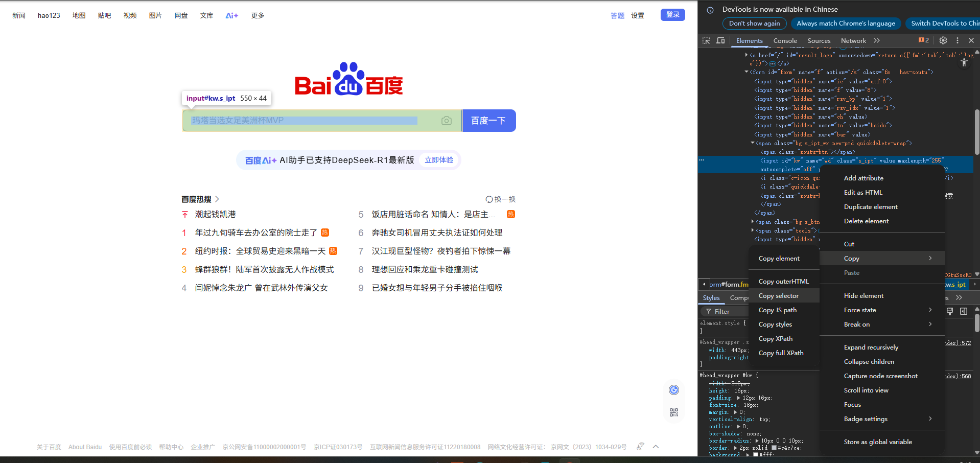Open the Force state submenu
This screenshot has height=463, width=980.
click(x=882, y=310)
